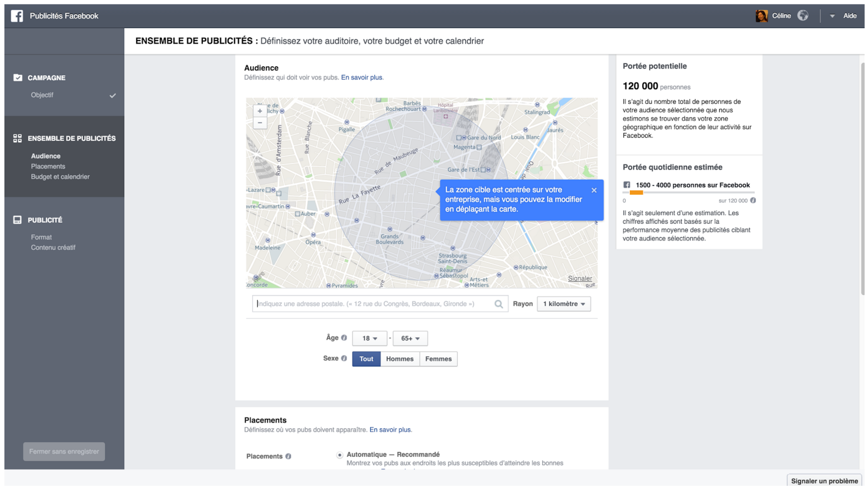Click the info icon beside sur 120 000
Screen dimensions: 868x488
pyautogui.click(x=753, y=200)
